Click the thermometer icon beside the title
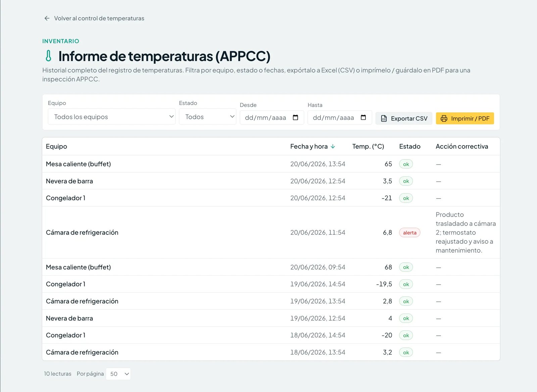This screenshot has height=392, width=537. 49,56
